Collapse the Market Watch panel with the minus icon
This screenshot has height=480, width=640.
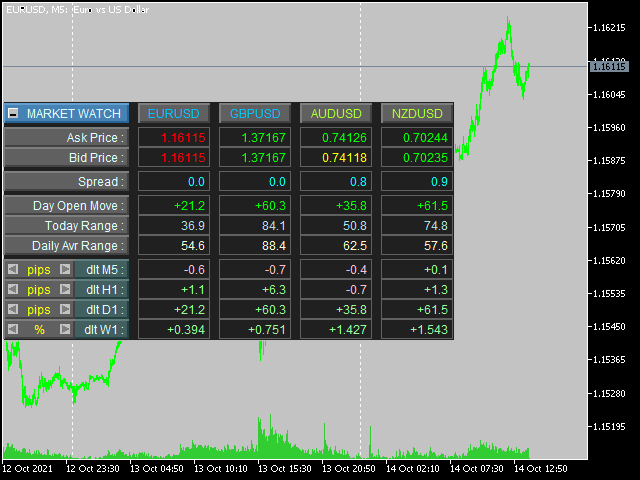pyautogui.click(x=13, y=114)
